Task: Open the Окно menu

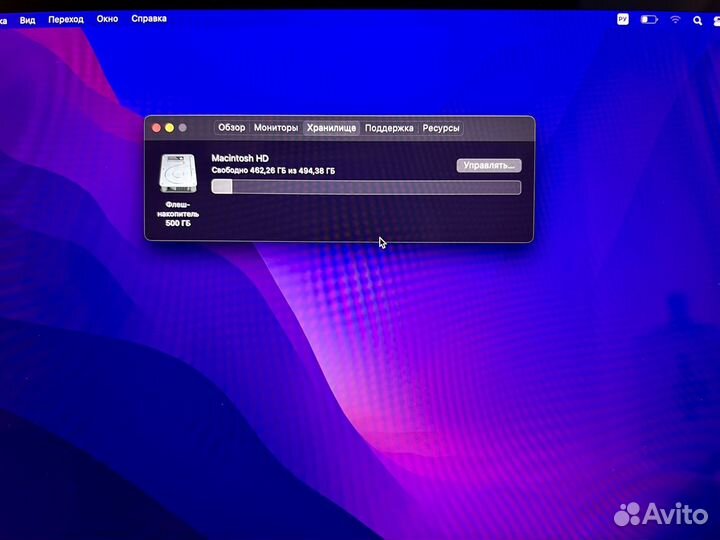Action: 108,19
